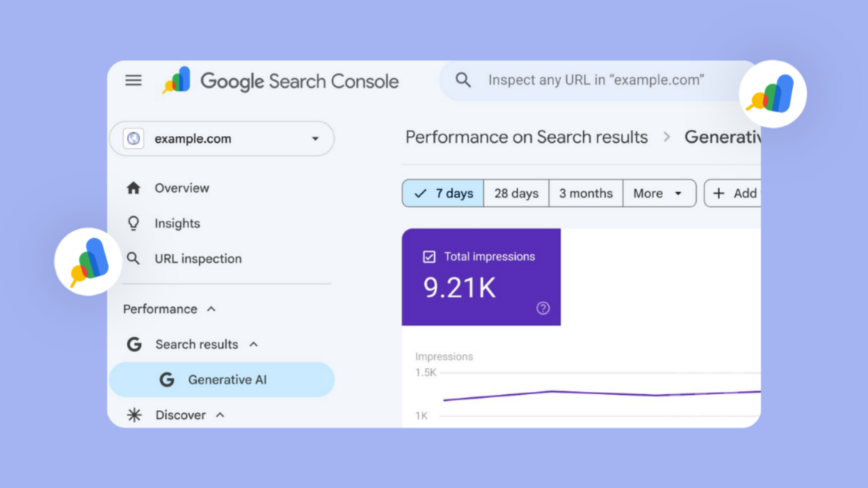
Task: Click the purple impressions chart line
Action: coord(602,394)
